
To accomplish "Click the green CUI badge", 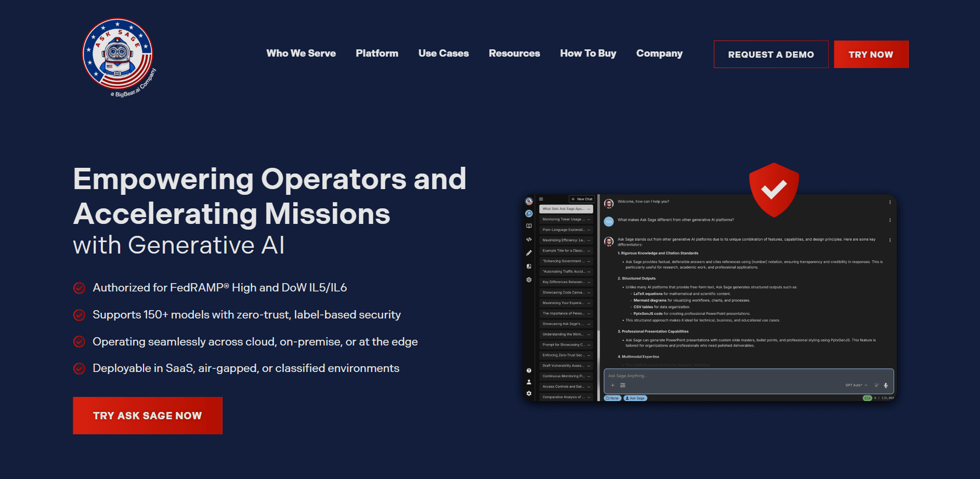I will tap(867, 398).
